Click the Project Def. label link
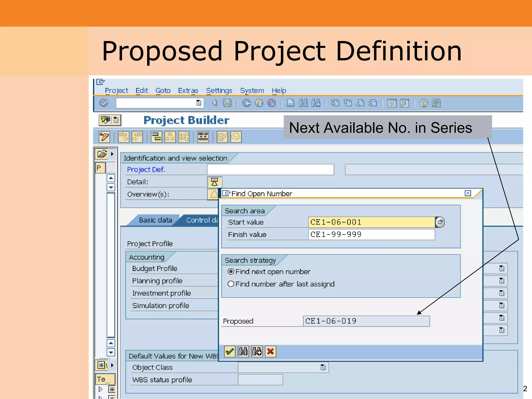The image size is (532, 399). 146,170
